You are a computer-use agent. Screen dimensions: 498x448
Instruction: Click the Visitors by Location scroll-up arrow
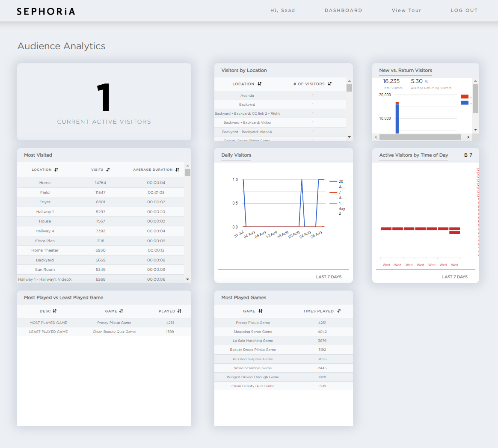(x=350, y=81)
